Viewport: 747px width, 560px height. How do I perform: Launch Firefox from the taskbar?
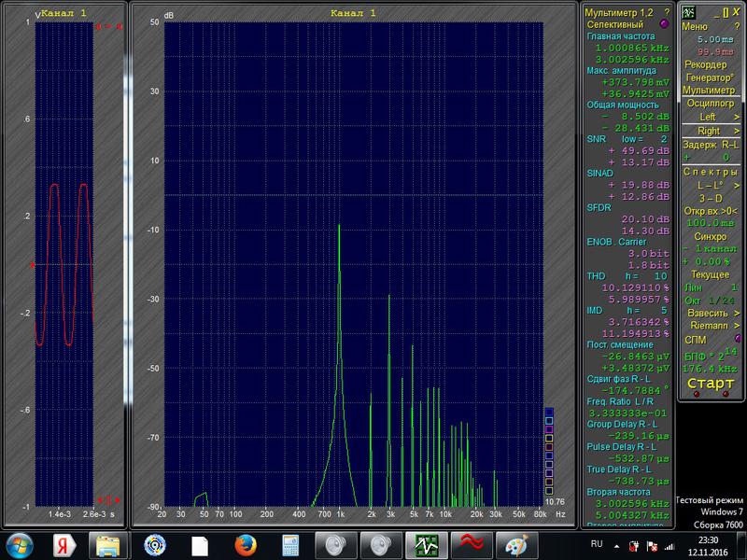[246, 545]
